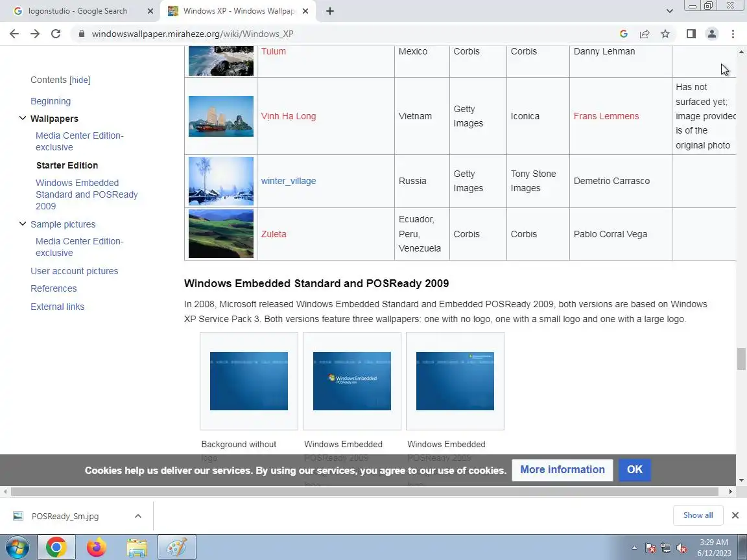747x560 pixels.
Task: Click the muted volume tray icon
Action: (x=682, y=548)
